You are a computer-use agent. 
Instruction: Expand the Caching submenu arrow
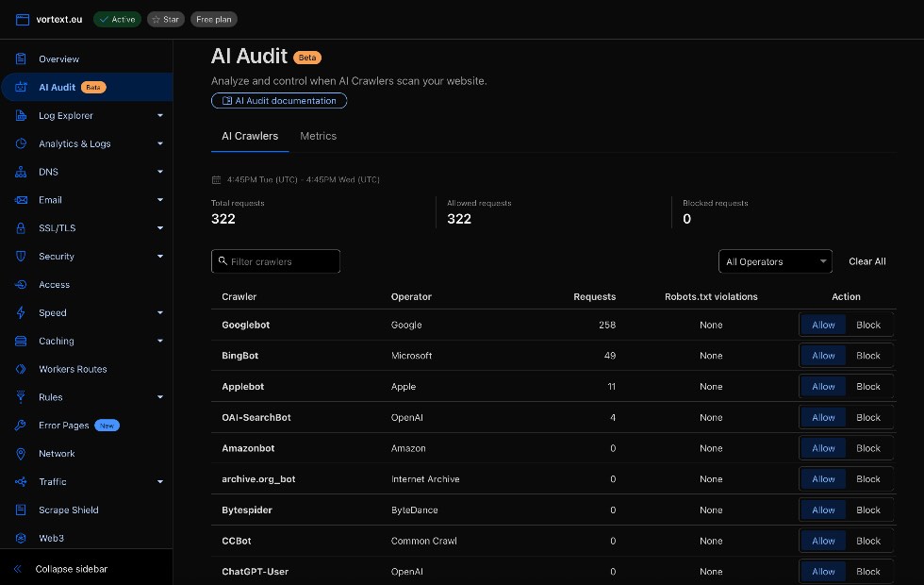[x=159, y=342]
